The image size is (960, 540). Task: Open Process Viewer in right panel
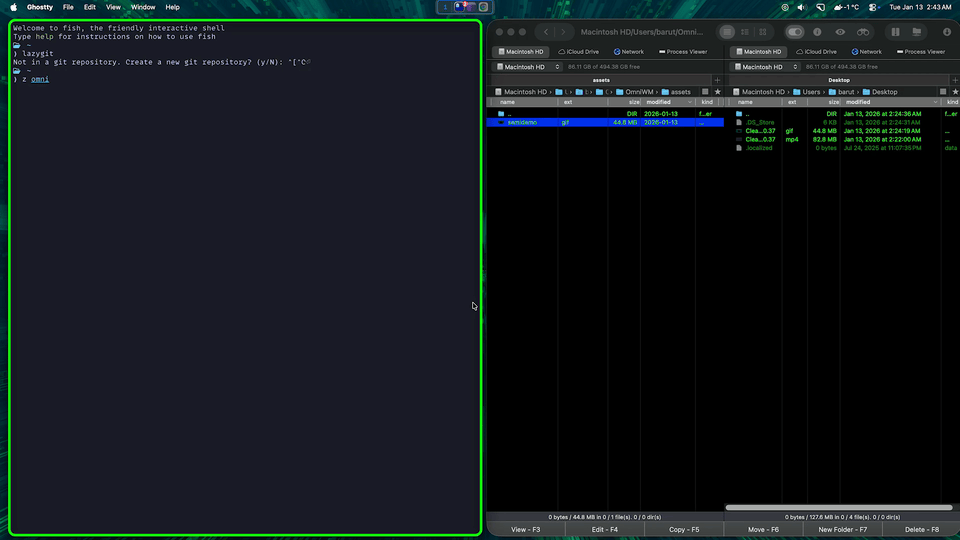[921, 51]
